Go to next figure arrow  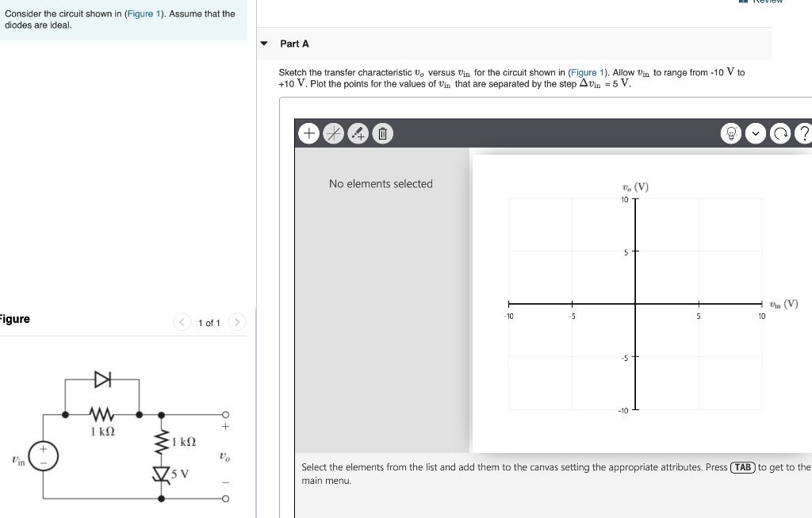tap(236, 322)
